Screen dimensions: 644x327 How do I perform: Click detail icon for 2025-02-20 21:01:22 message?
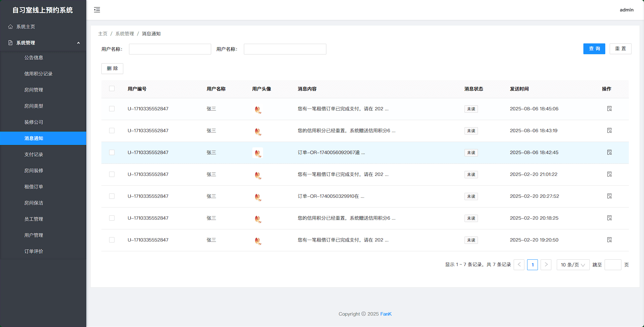pos(609,174)
